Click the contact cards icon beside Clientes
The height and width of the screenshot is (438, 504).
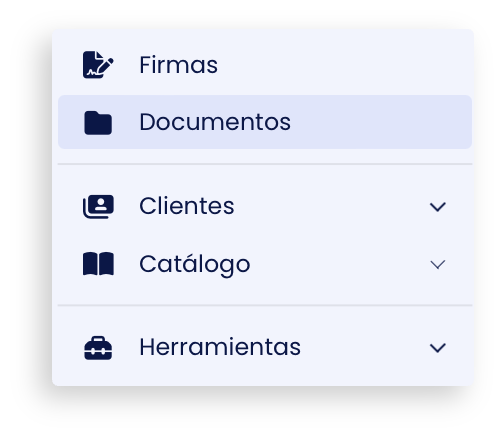coord(98,207)
